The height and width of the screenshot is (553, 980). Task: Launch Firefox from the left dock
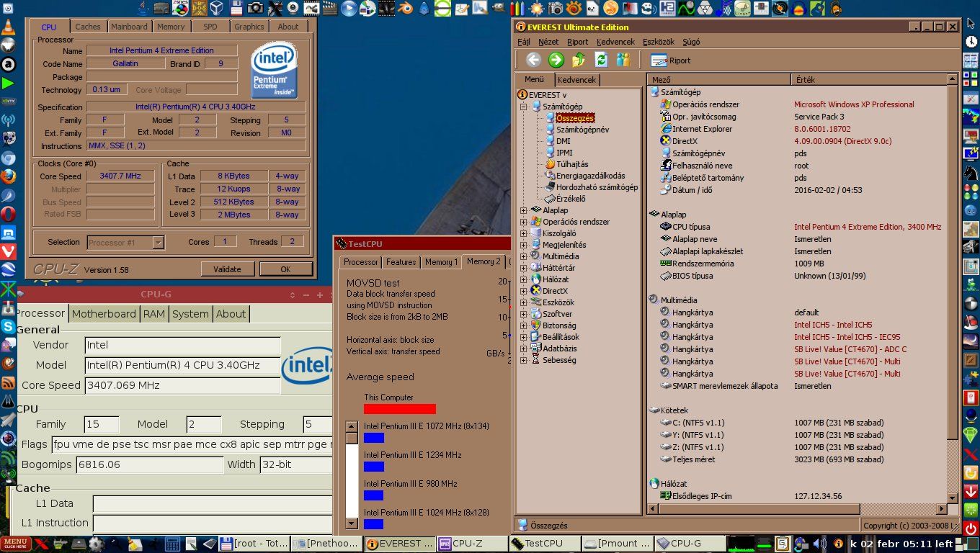tap(8, 176)
